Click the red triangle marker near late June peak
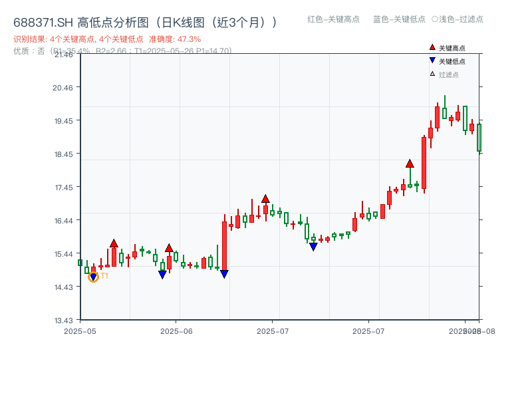This screenshot has height=399, width=532. tap(265, 198)
